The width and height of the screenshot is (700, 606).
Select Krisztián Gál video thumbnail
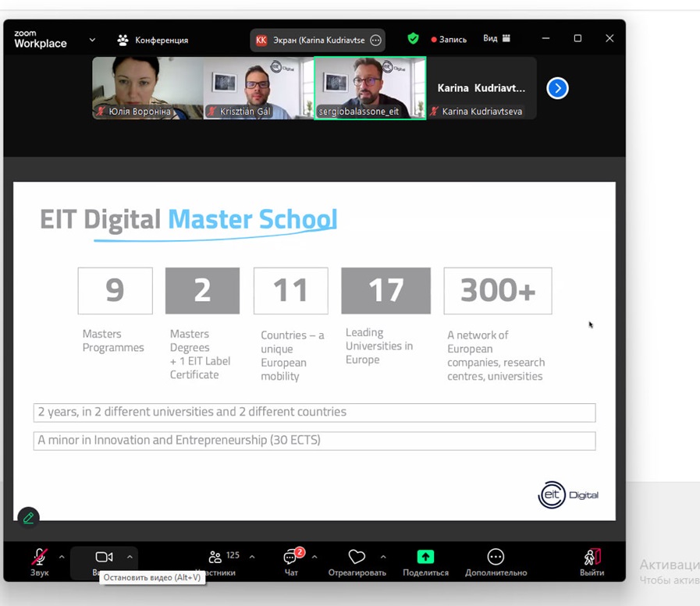point(259,88)
